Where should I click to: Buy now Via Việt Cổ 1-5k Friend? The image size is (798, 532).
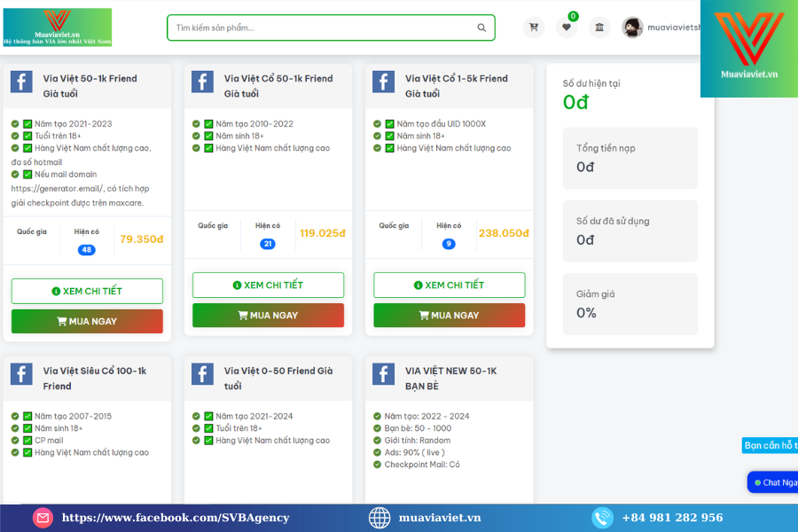pyautogui.click(x=450, y=315)
